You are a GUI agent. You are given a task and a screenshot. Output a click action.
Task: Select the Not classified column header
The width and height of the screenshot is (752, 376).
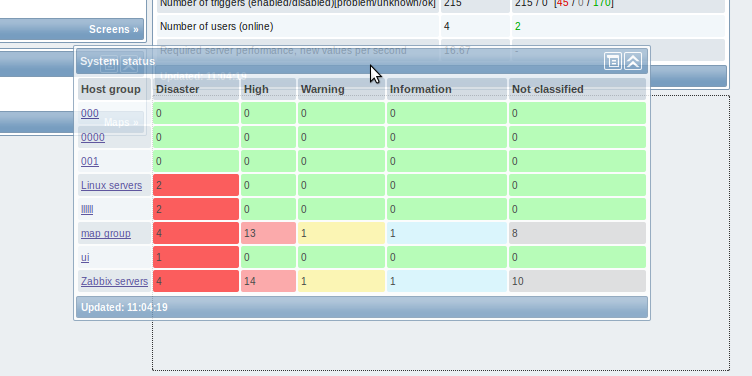click(x=577, y=89)
